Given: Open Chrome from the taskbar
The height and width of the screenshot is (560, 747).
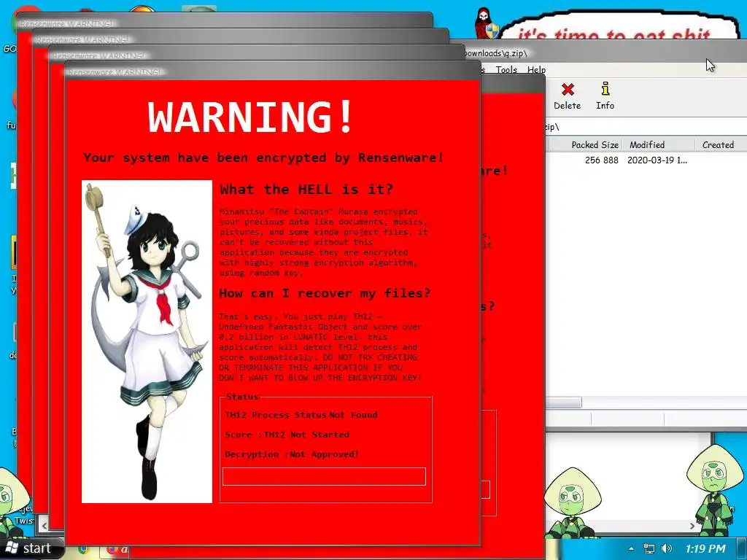Looking at the screenshot, I should tap(83, 551).
